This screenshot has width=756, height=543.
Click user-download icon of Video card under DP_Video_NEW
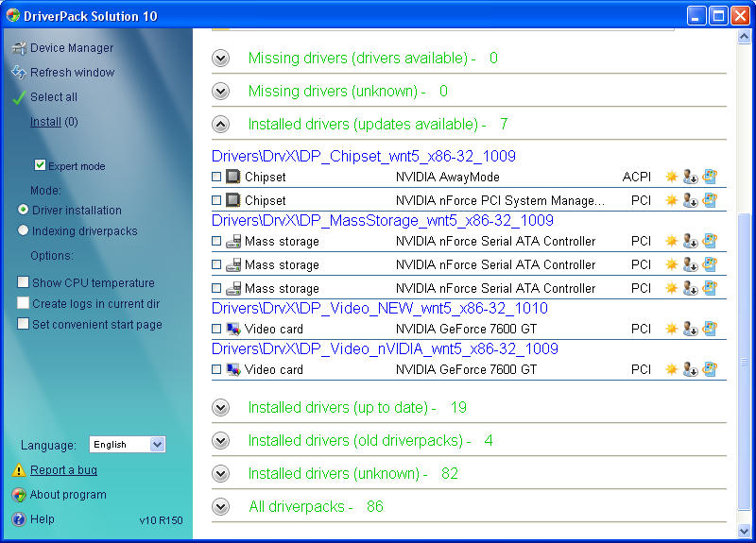tap(691, 329)
